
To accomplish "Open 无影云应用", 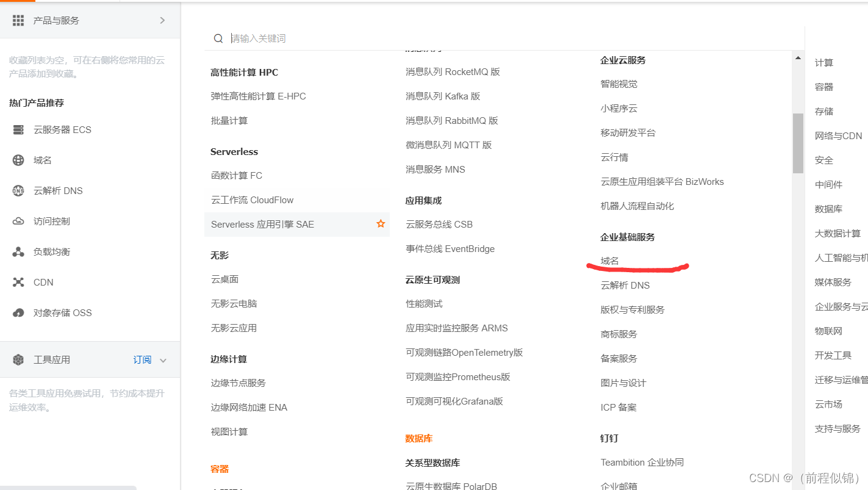I will tap(234, 328).
